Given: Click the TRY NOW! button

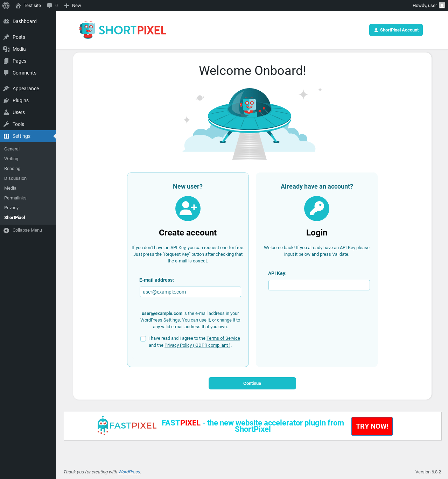Looking at the screenshot, I should (372, 427).
